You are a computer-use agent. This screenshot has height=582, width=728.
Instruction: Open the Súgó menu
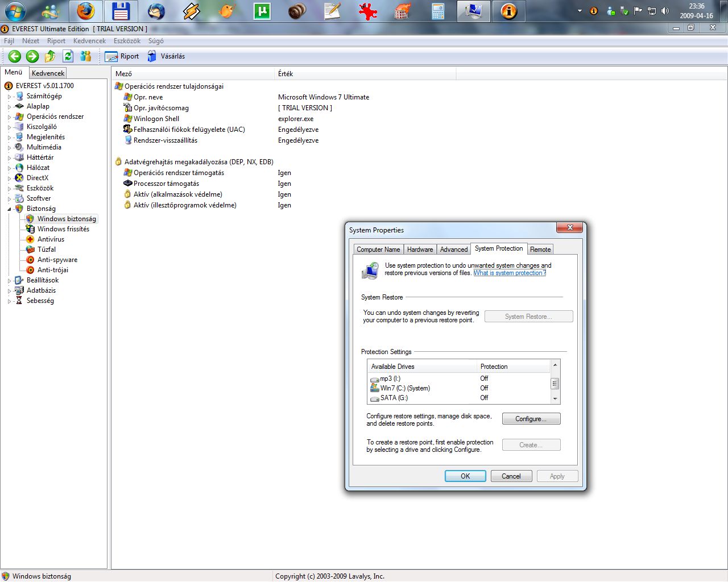pyautogui.click(x=156, y=41)
